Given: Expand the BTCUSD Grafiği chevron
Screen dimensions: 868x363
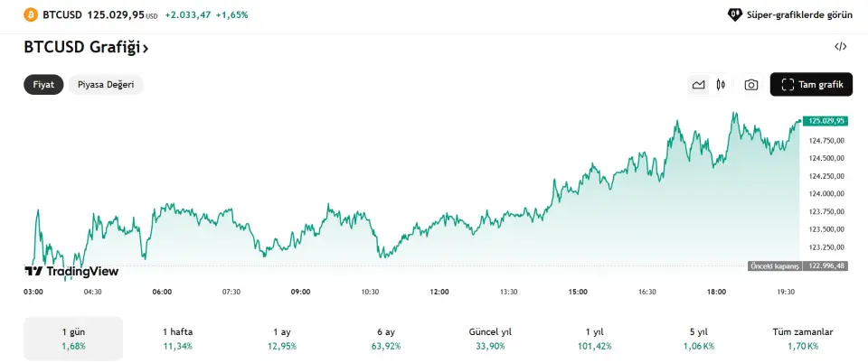Looking at the screenshot, I should coord(146,48).
